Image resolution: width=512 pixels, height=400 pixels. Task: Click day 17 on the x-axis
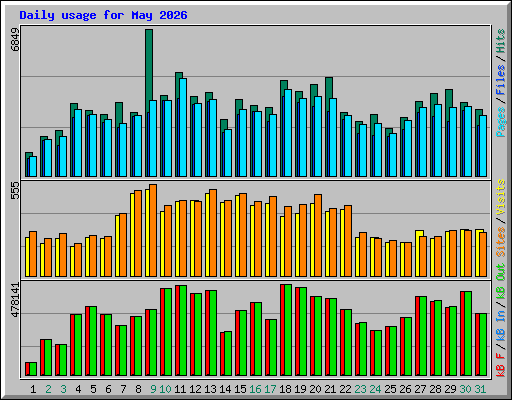270,389
